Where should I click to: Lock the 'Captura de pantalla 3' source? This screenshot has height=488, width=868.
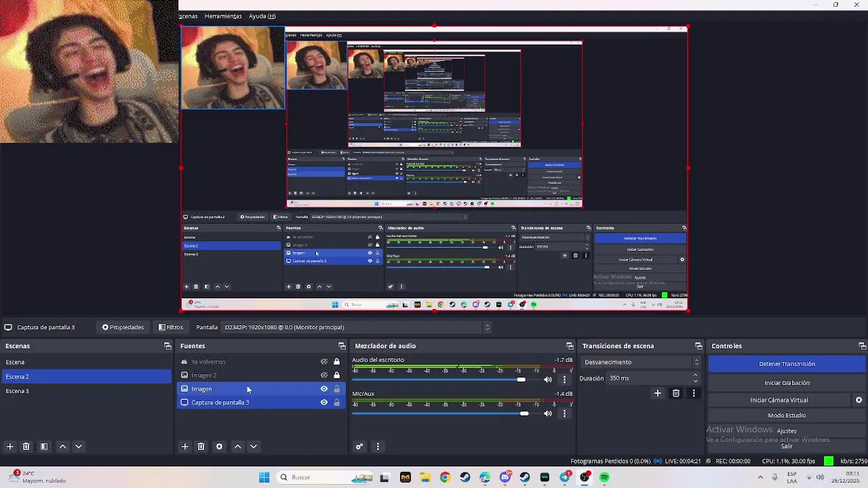click(x=336, y=403)
